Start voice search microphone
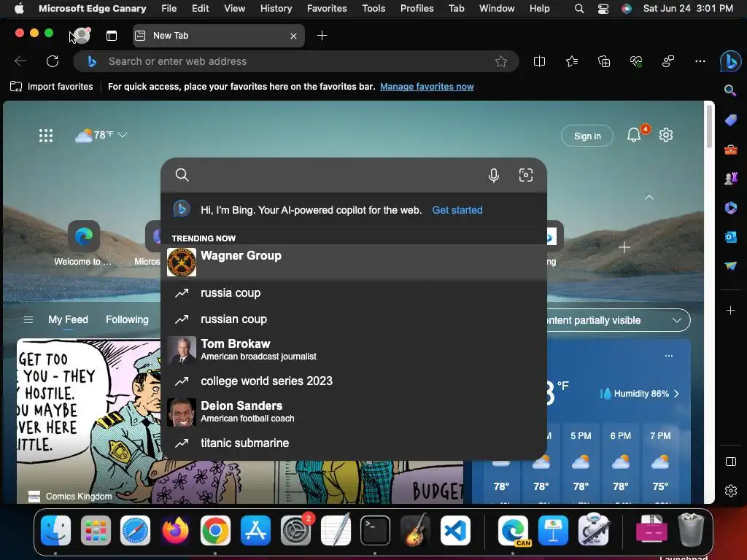Image resolution: width=747 pixels, height=560 pixels. point(494,175)
